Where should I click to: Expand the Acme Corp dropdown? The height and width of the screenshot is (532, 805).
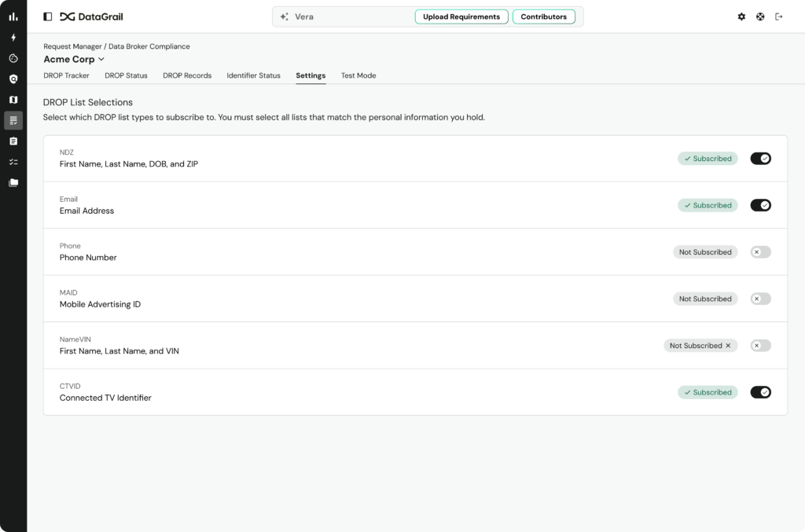(x=74, y=60)
